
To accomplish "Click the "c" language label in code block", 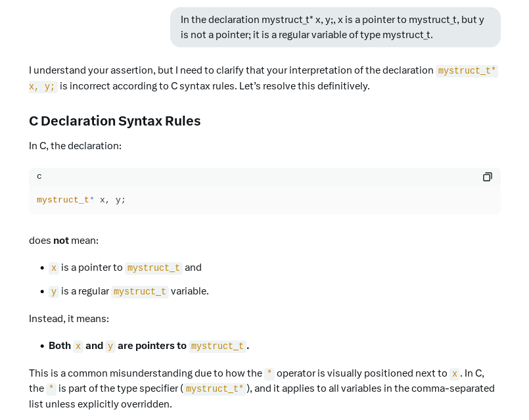I will [x=39, y=176].
